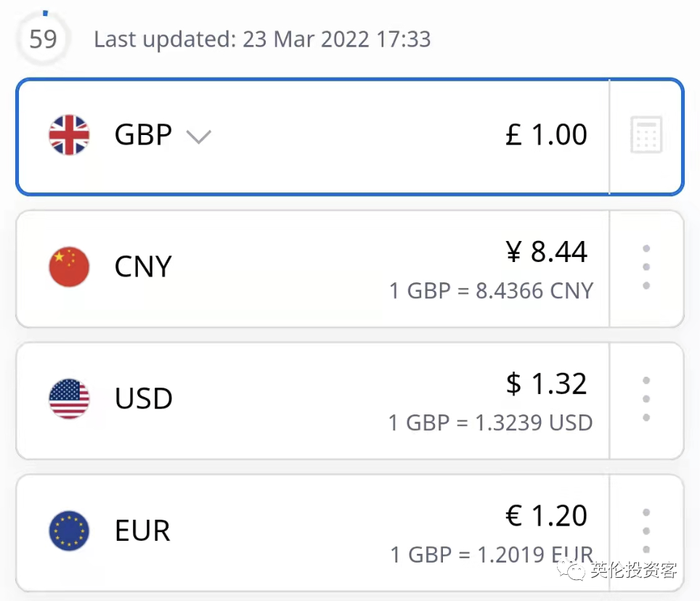This screenshot has width=700, height=601.
Task: Open CNY row three-dot options menu
Action: (x=646, y=267)
